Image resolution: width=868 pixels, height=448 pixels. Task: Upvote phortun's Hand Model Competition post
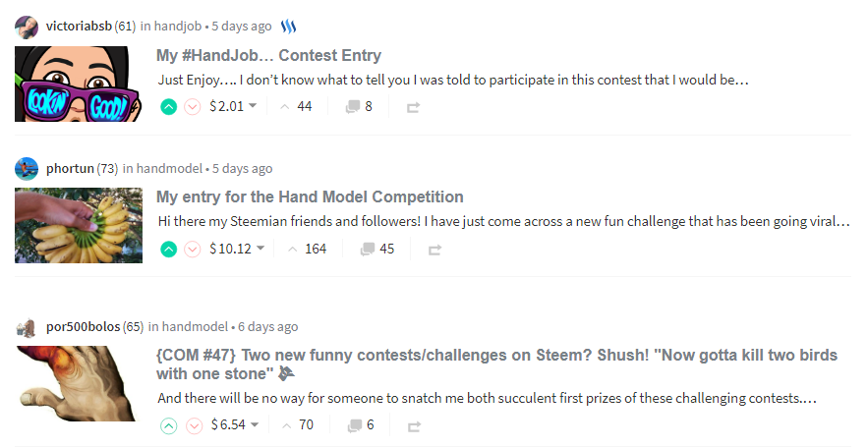click(x=169, y=250)
